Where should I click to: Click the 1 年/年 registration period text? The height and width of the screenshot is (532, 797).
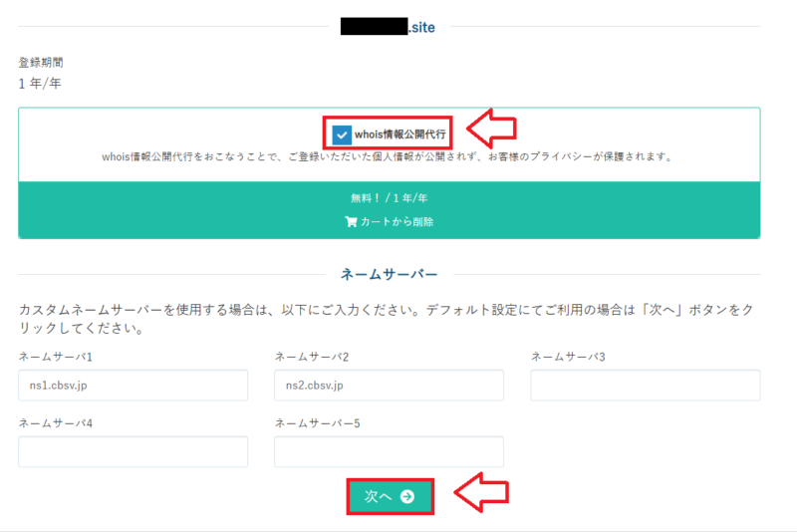click(x=40, y=84)
